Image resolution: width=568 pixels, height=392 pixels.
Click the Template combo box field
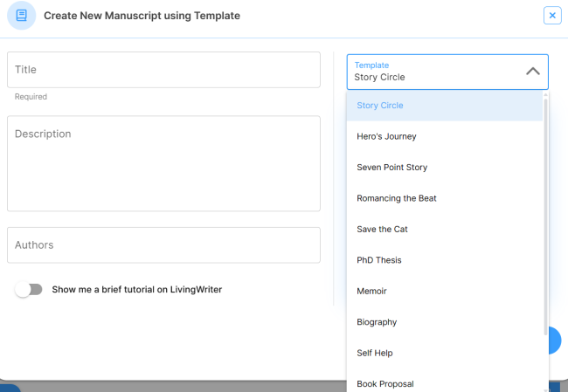437,72
